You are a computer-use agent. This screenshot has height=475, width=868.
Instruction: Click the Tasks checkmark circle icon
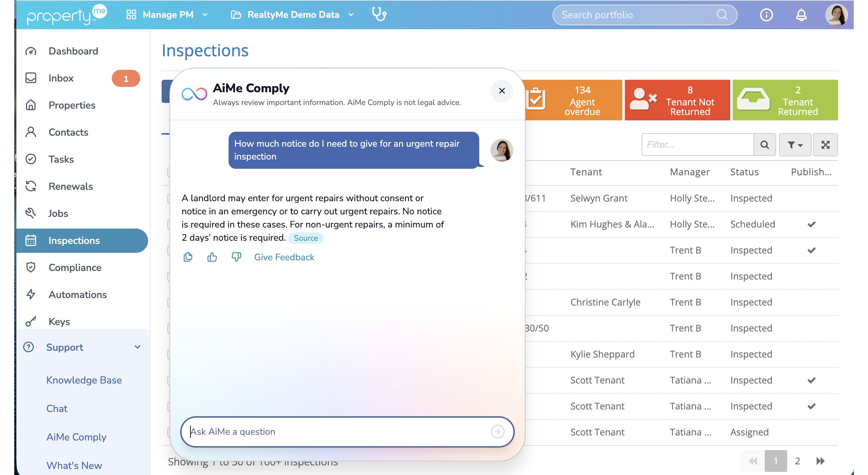[x=31, y=159]
